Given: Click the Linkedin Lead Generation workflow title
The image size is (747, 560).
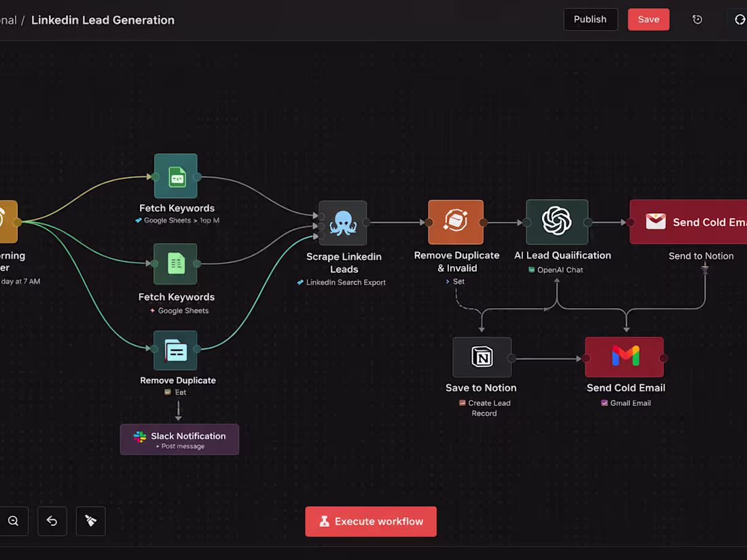Looking at the screenshot, I should 103,20.
